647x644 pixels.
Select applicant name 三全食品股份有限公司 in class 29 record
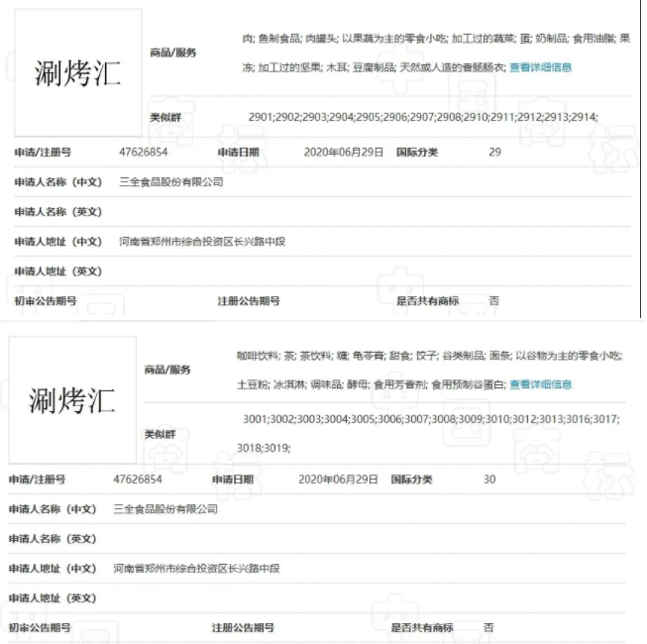pos(170,182)
